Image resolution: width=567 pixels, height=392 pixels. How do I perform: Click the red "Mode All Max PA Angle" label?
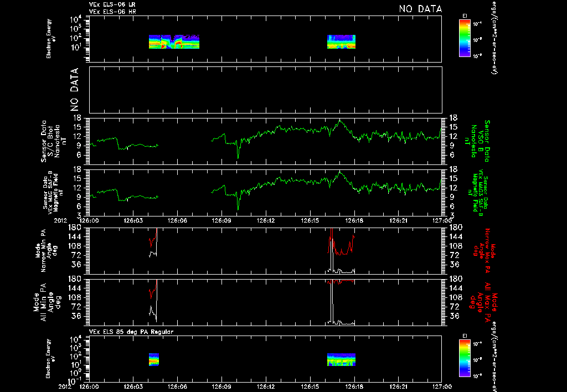(x=484, y=302)
